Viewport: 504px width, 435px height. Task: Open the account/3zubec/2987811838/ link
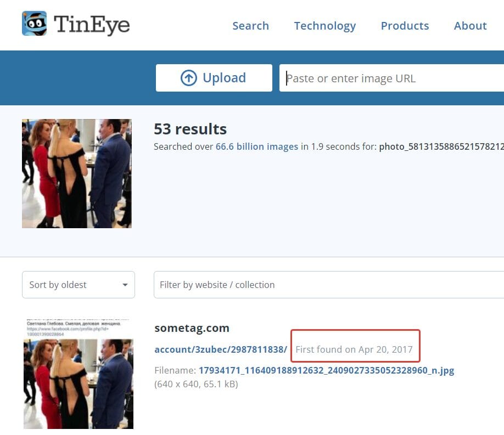pyautogui.click(x=221, y=349)
